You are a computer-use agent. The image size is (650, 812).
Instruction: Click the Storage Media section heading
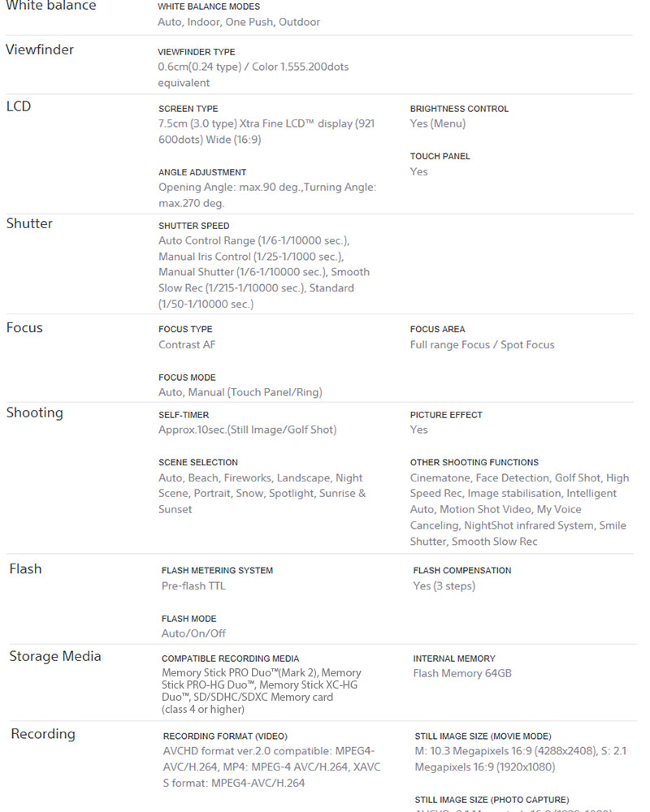tap(55, 656)
